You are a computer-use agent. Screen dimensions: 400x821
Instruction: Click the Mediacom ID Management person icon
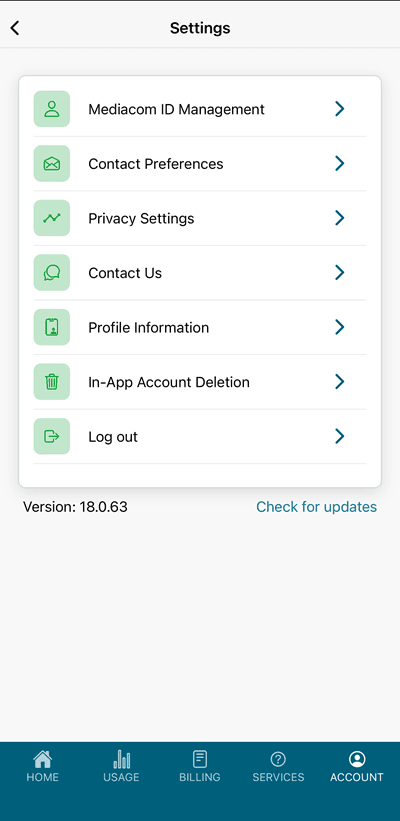(52, 109)
